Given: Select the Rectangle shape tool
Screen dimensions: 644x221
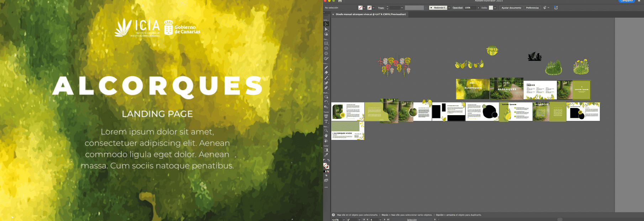Looking at the screenshot, I should click(x=326, y=43).
